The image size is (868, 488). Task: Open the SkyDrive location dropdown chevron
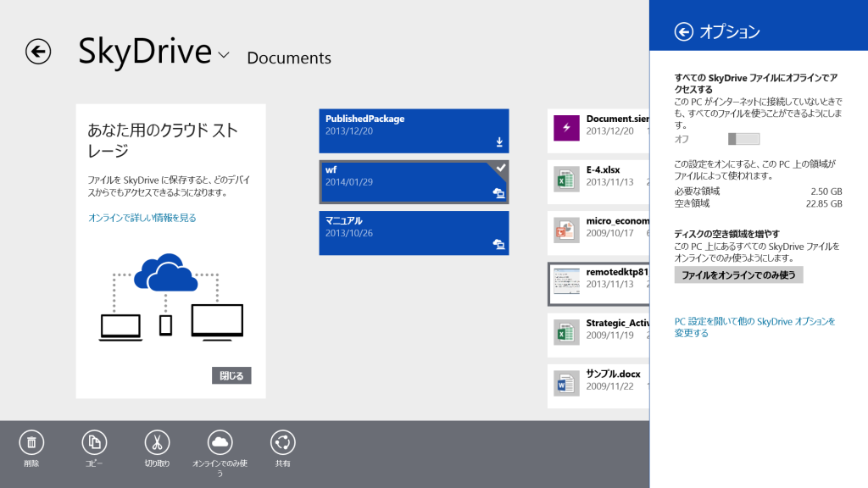224,55
